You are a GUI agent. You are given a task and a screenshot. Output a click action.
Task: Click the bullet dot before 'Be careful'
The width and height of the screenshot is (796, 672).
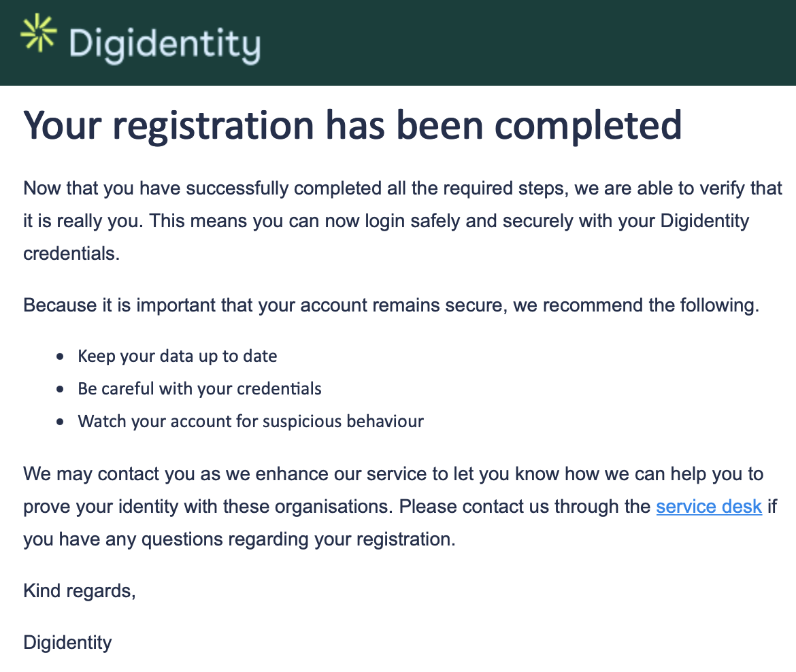point(61,389)
